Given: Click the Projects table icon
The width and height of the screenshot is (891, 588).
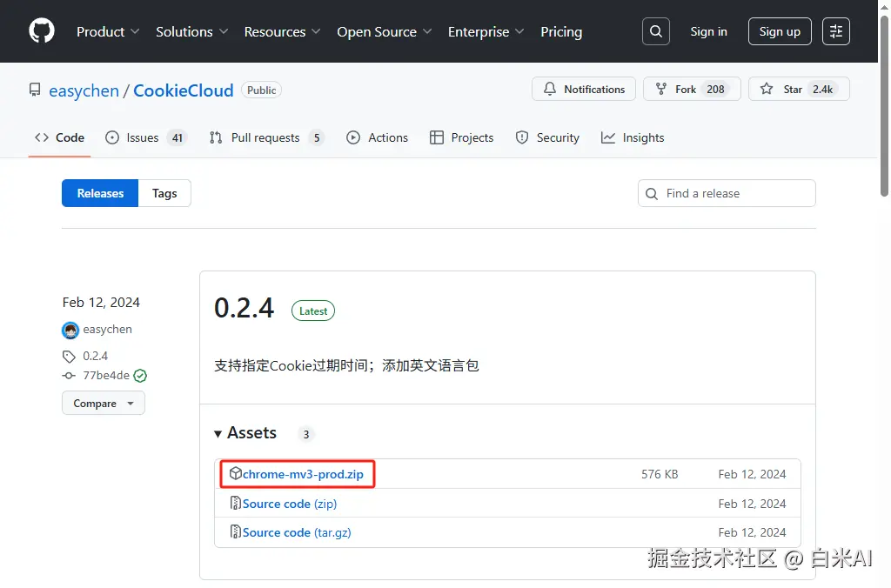Looking at the screenshot, I should [x=437, y=137].
